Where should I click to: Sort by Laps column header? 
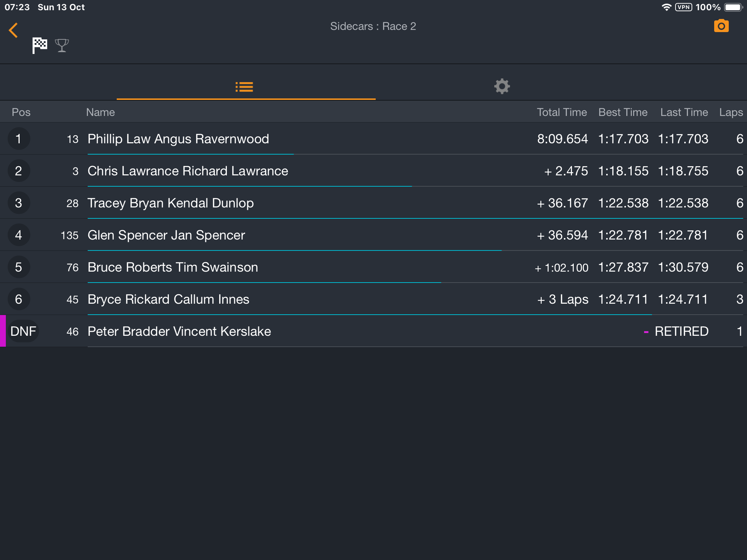[x=731, y=112]
